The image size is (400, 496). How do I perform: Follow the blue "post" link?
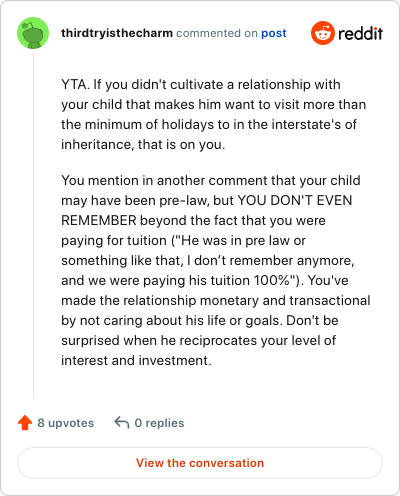(274, 33)
